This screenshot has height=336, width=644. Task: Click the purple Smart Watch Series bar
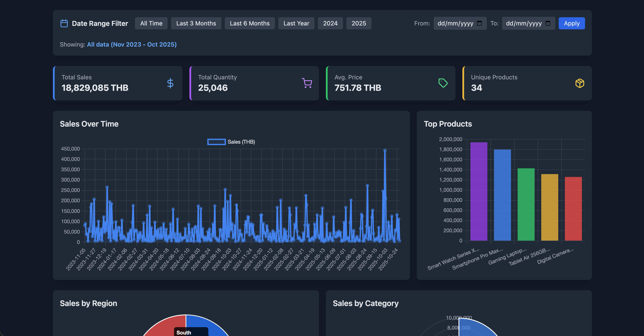[479, 192]
